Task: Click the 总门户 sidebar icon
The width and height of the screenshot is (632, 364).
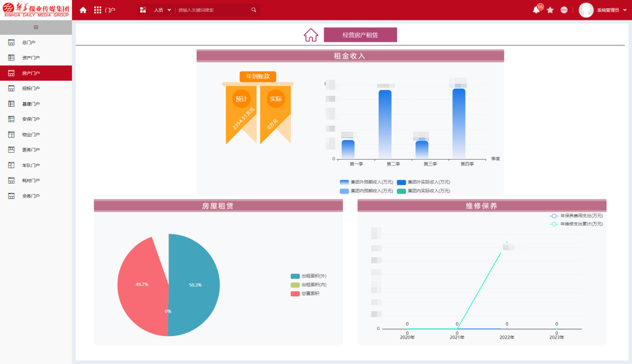Action: 11,42
